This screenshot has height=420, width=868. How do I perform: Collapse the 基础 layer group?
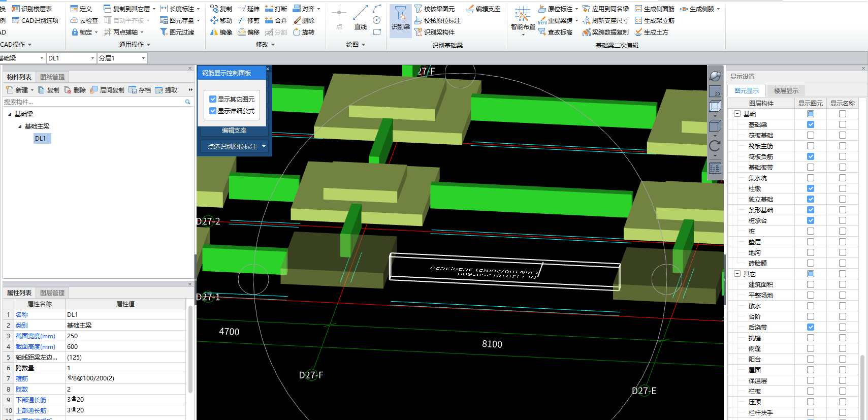[737, 114]
